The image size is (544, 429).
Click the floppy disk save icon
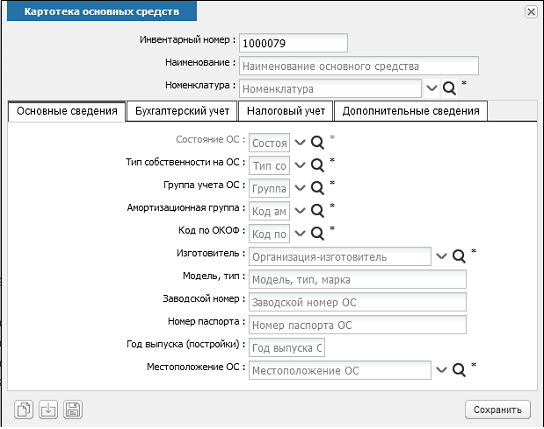click(73, 410)
